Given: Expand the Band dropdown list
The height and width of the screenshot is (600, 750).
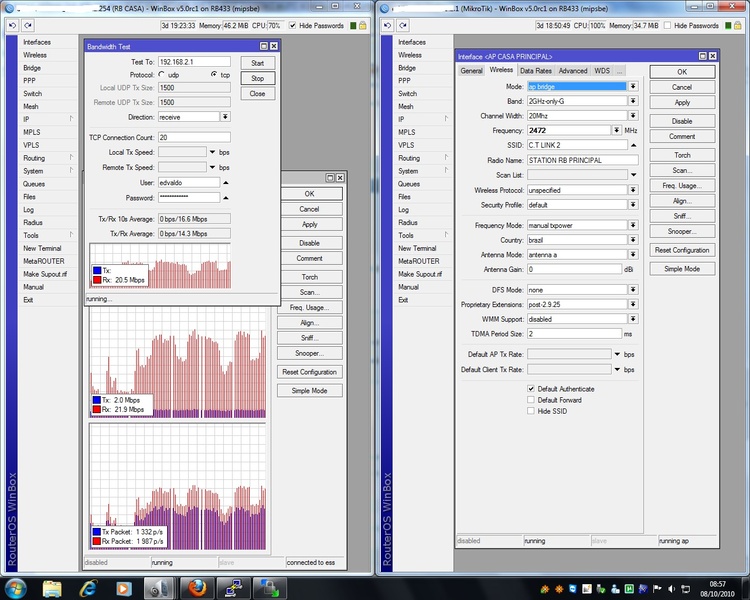Looking at the screenshot, I should (x=633, y=101).
